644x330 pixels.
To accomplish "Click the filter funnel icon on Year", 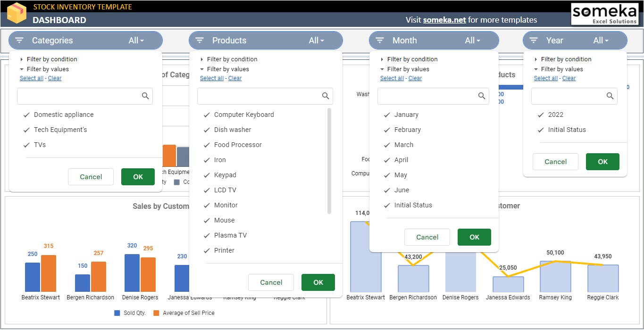I will tap(533, 40).
